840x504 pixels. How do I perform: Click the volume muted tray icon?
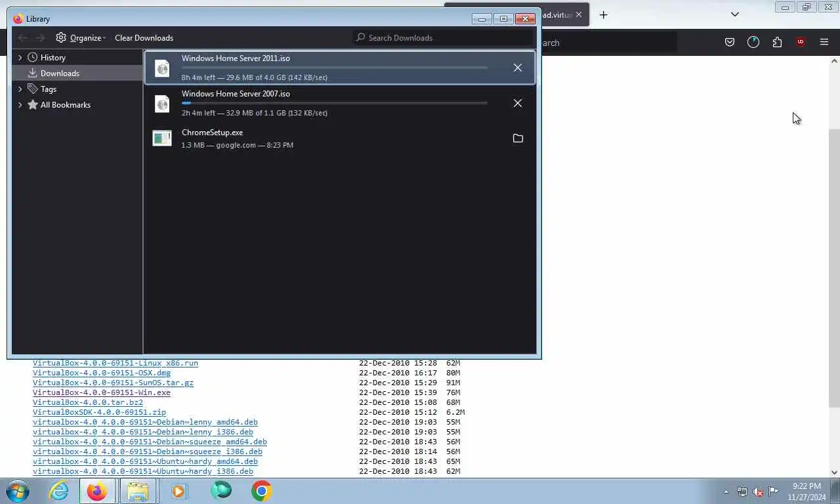pos(757,491)
